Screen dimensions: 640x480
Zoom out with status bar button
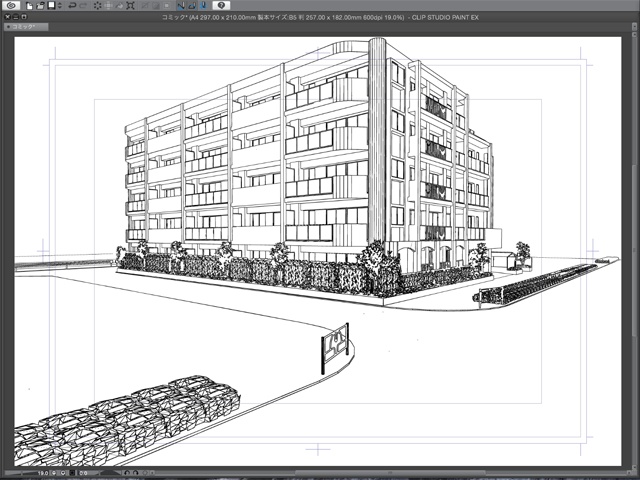click(x=54, y=473)
